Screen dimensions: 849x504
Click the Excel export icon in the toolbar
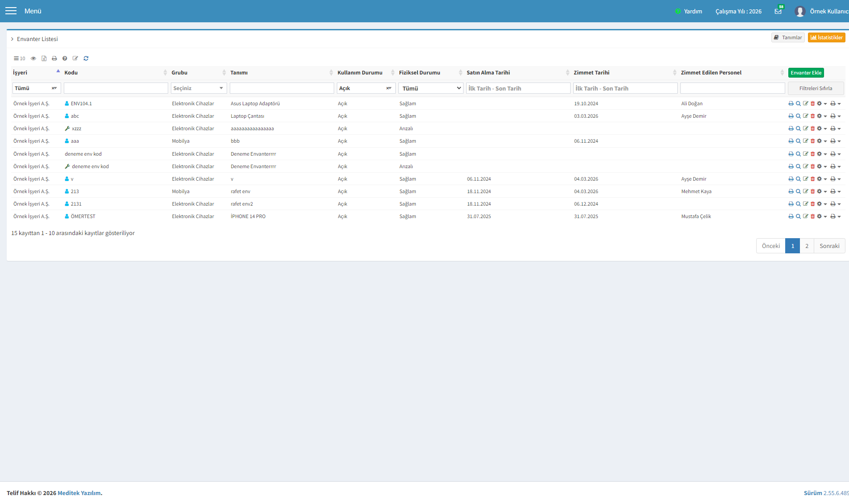44,58
